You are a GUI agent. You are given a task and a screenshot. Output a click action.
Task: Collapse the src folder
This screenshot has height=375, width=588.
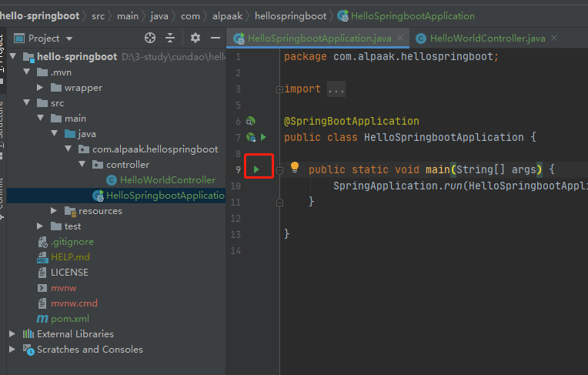click(27, 102)
